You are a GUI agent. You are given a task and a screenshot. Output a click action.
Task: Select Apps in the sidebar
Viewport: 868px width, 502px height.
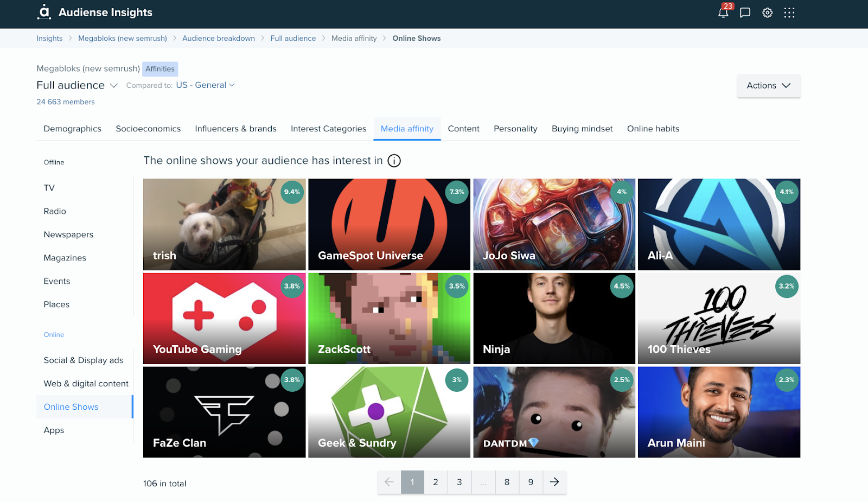point(54,430)
